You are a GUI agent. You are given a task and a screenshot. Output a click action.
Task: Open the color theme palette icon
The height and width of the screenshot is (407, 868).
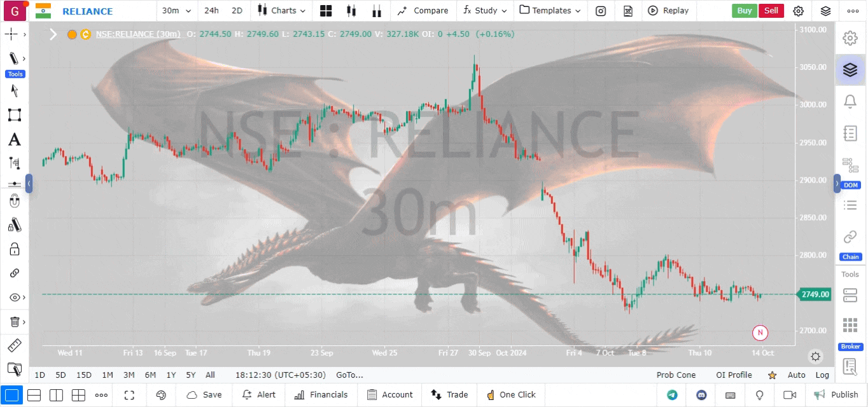pyautogui.click(x=161, y=395)
